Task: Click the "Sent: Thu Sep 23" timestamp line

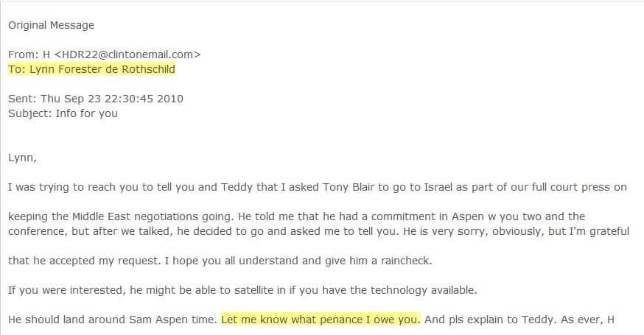Action: tap(96, 99)
